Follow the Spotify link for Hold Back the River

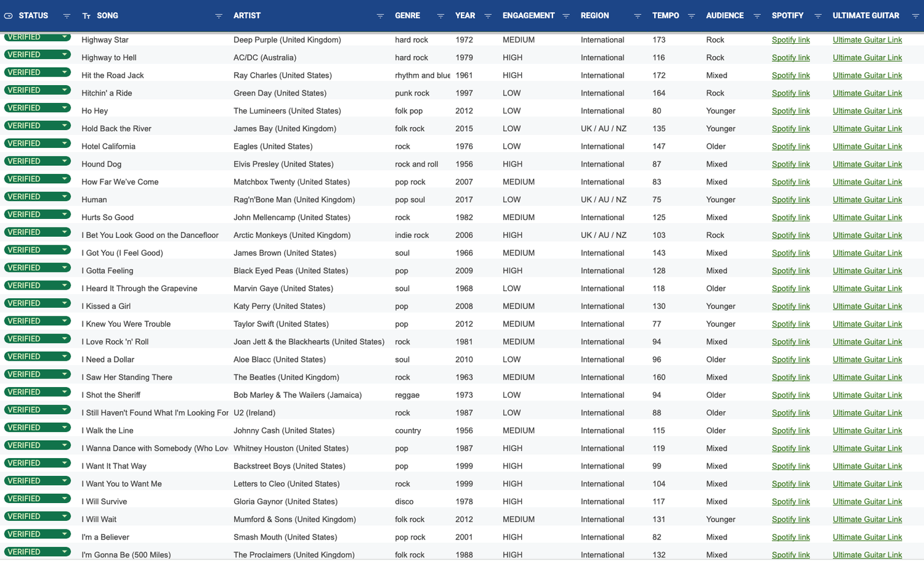[791, 129]
